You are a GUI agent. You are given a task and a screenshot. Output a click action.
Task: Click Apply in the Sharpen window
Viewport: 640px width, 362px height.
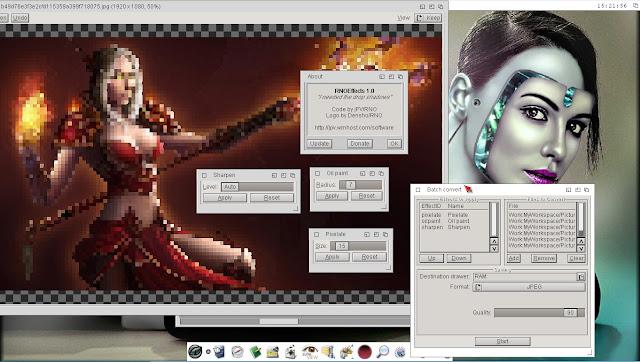pos(224,198)
